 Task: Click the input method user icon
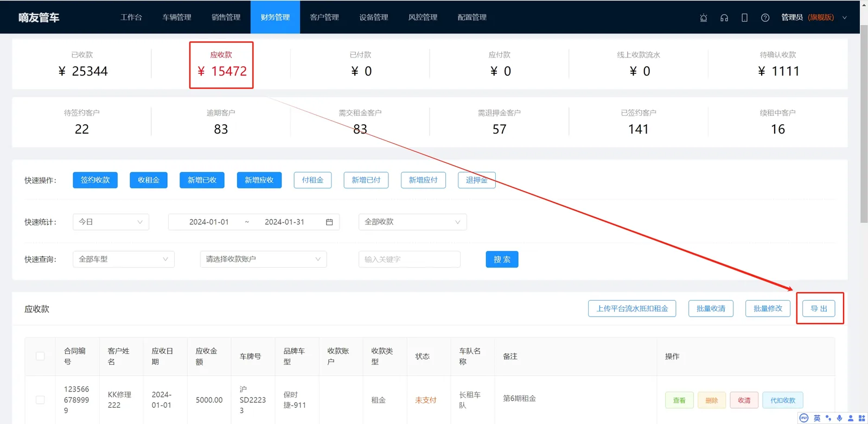(851, 418)
